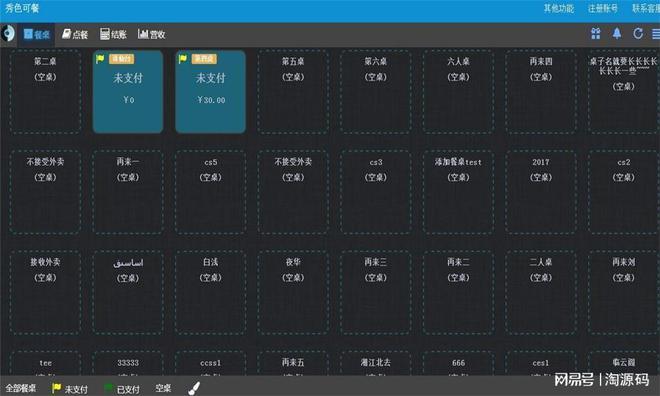The image size is (660, 396).
Task: Select the empty table with the Arabic name
Action: [x=128, y=292]
